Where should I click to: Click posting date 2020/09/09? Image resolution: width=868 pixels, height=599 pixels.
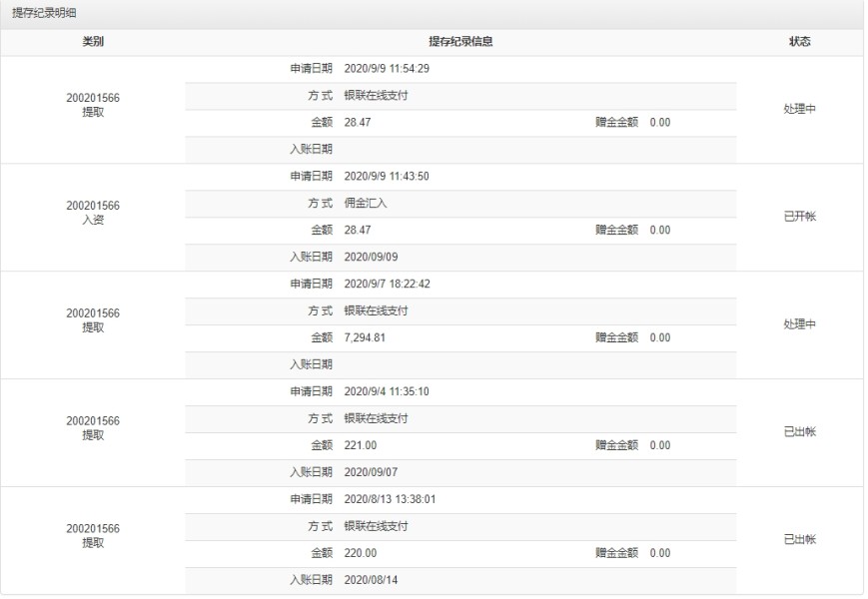pyautogui.click(x=371, y=258)
